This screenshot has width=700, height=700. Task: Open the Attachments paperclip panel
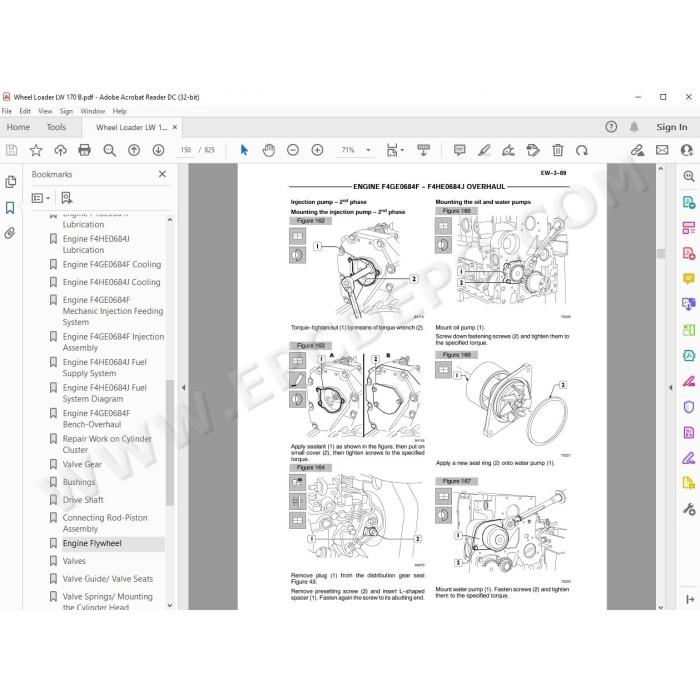pos(10,233)
